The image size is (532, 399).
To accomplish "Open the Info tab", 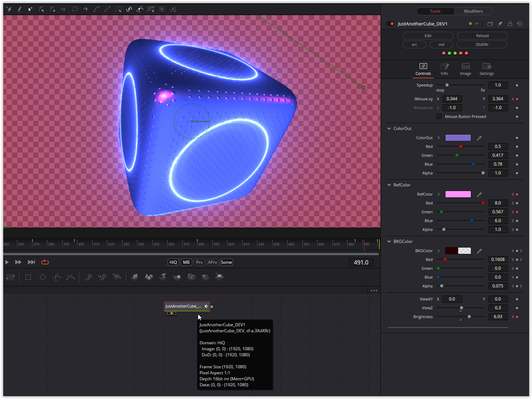I will 444,70.
